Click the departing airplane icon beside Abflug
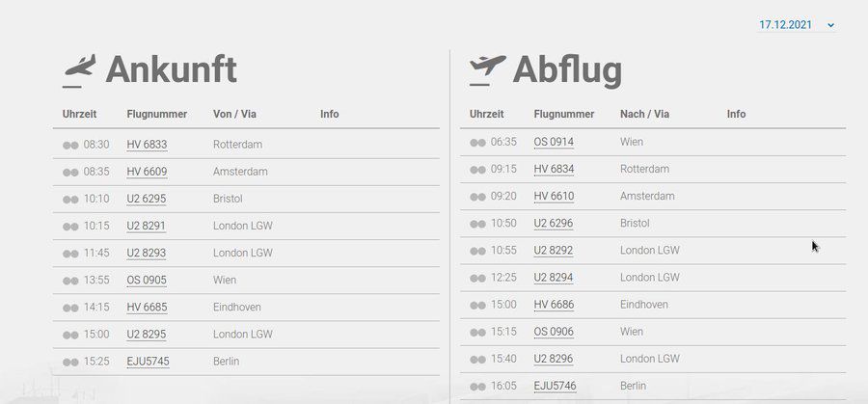The width and height of the screenshot is (868, 404). [x=487, y=69]
